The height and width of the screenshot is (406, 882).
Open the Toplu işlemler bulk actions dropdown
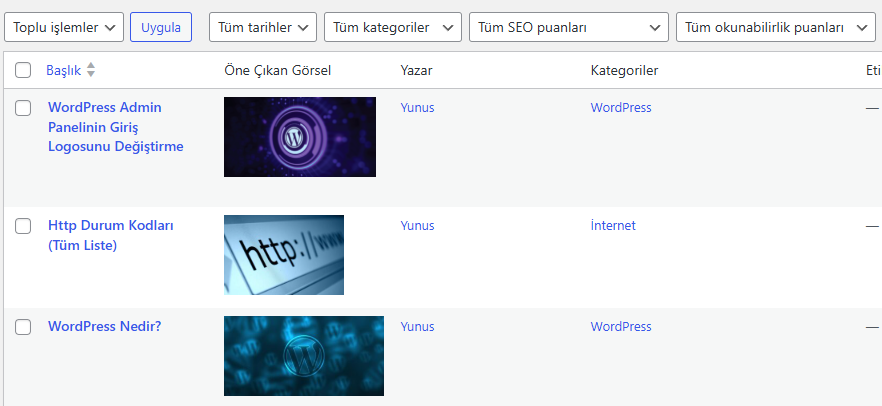[64, 27]
